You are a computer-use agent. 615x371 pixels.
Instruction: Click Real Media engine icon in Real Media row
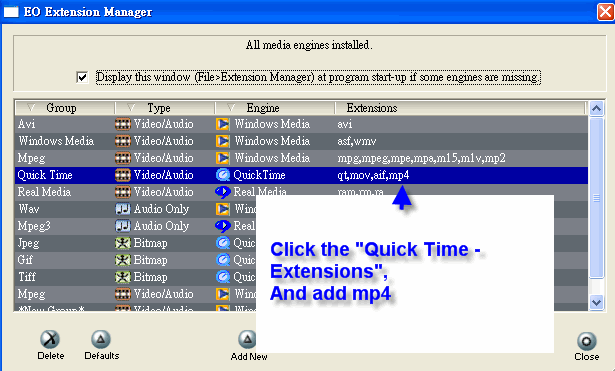pos(223,192)
